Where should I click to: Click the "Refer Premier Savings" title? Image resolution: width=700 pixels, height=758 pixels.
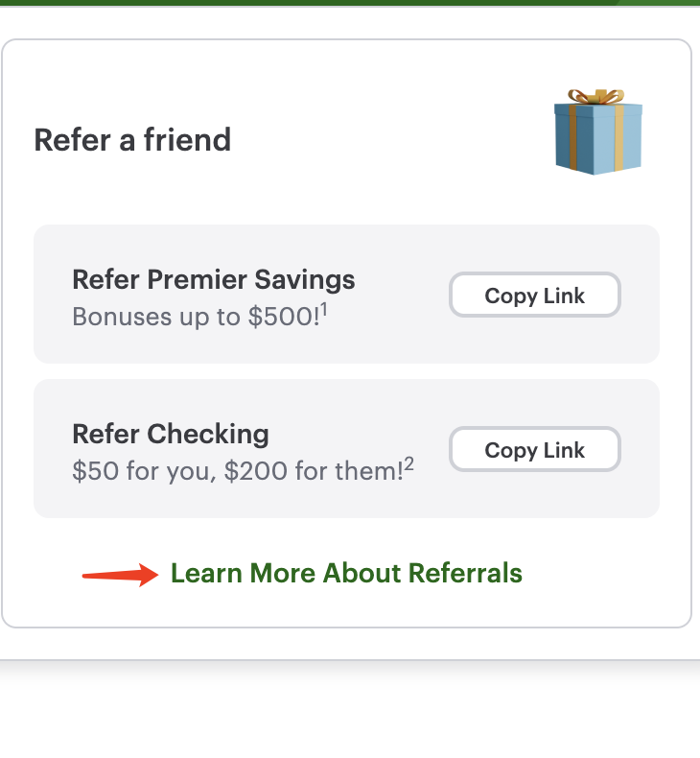tap(214, 279)
